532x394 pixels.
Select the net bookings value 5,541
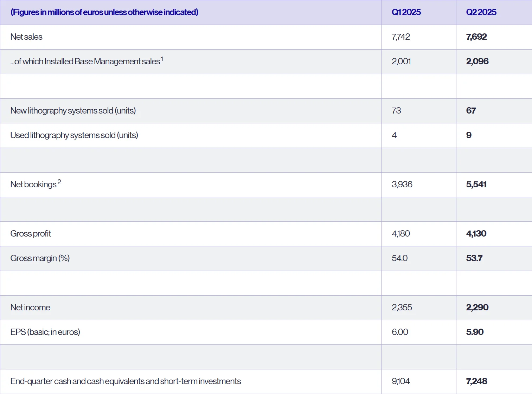(476, 185)
